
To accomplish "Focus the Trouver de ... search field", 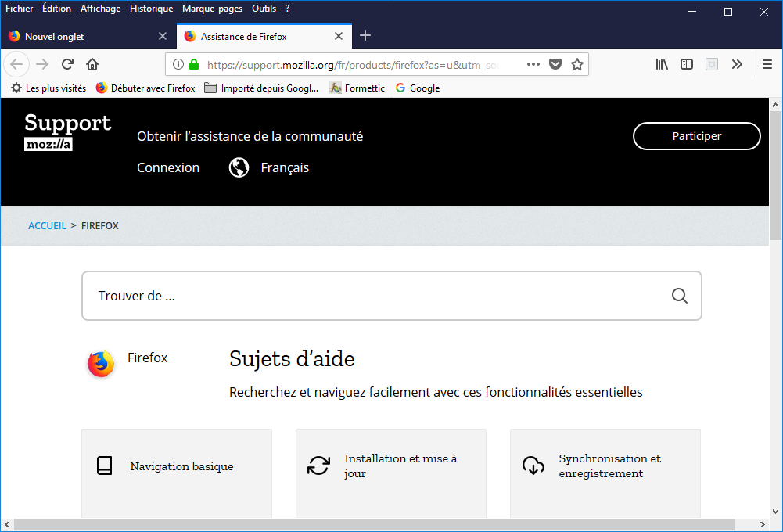I will (391, 296).
